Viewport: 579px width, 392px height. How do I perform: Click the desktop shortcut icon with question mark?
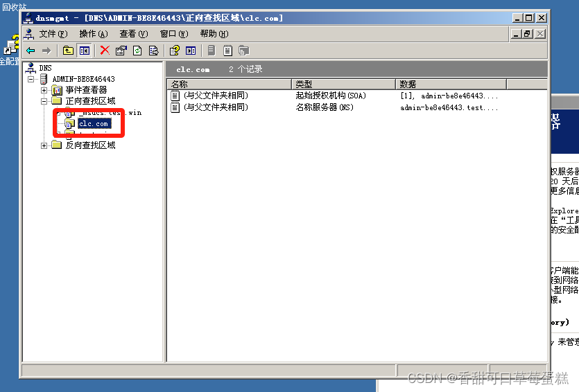[11, 45]
